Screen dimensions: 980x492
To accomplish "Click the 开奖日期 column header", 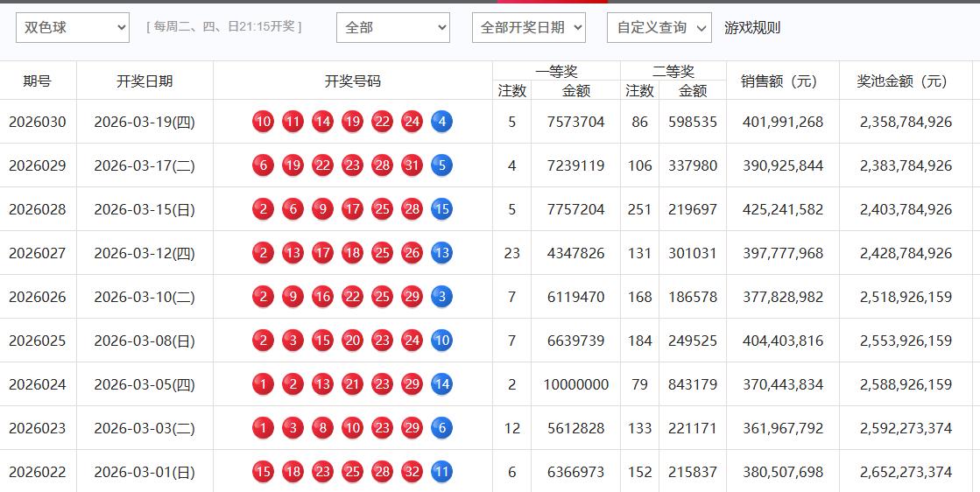I will click(x=145, y=81).
